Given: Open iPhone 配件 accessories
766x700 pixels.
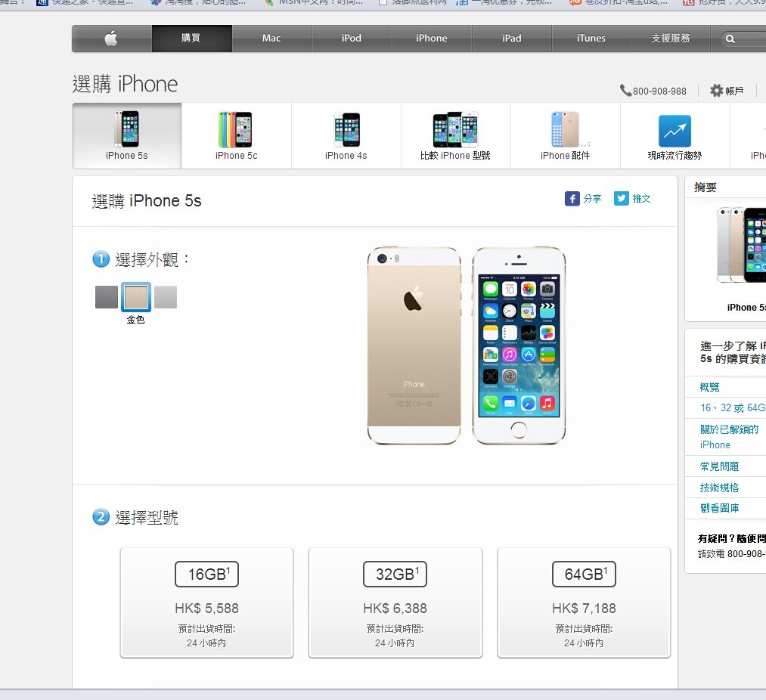Looking at the screenshot, I should (565, 136).
